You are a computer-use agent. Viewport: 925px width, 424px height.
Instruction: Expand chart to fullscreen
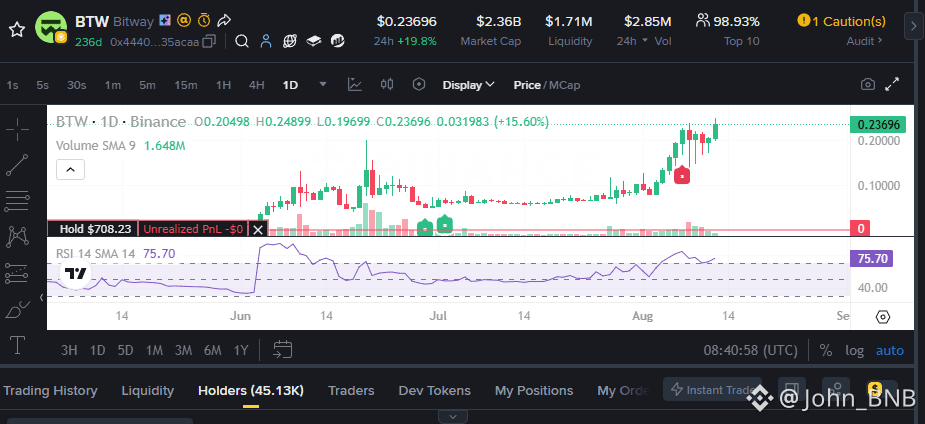tap(893, 84)
